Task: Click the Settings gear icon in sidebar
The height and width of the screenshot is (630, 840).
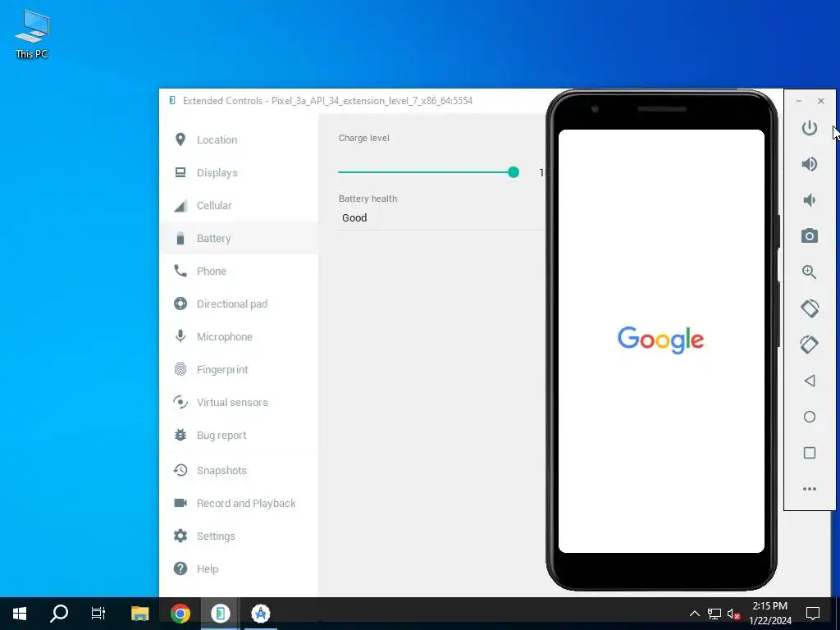Action: 180,536
